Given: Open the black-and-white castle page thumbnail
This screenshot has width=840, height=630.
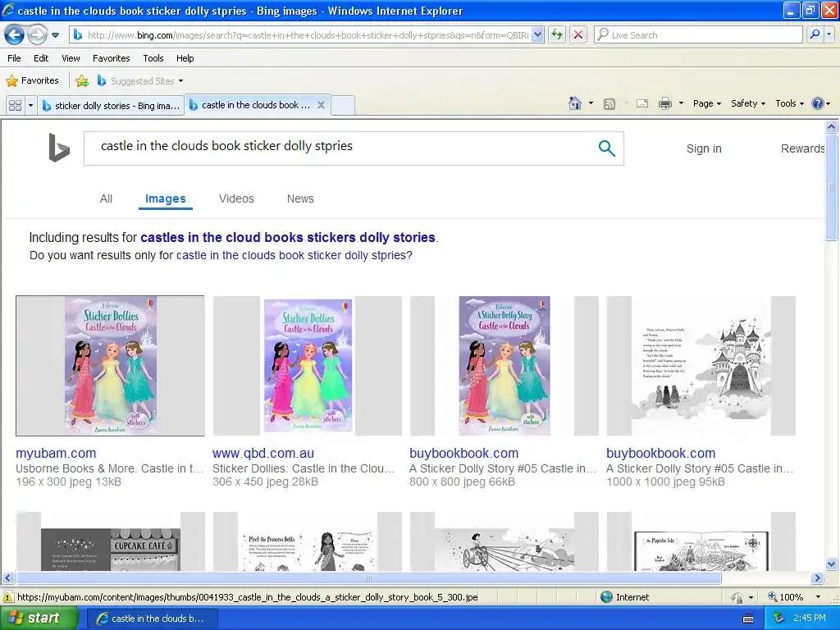Looking at the screenshot, I should tap(701, 366).
